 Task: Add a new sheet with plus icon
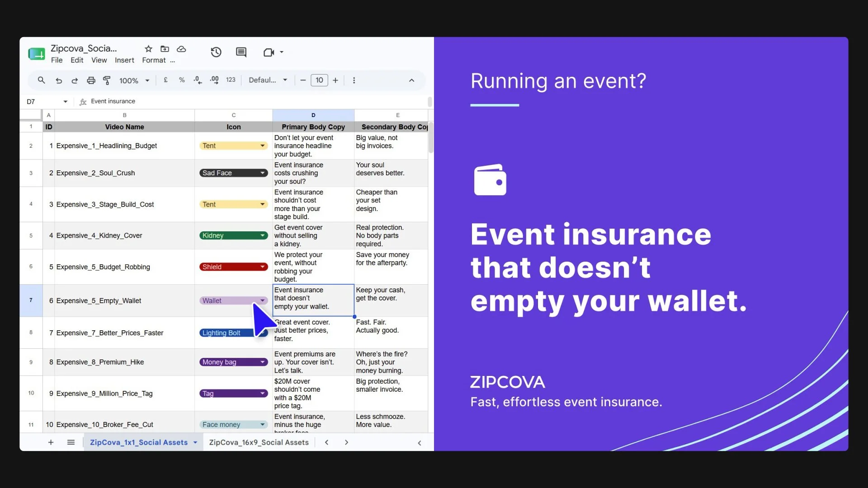(51, 442)
